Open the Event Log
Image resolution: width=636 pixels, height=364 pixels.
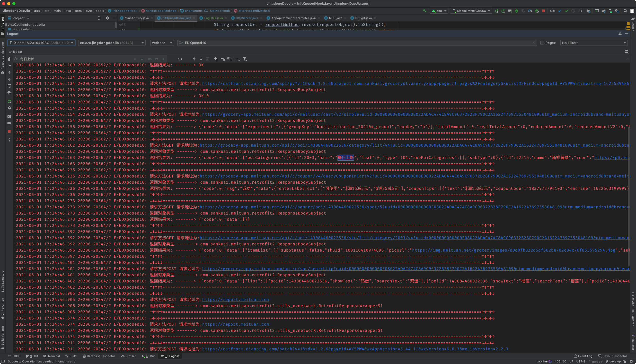pos(583,356)
